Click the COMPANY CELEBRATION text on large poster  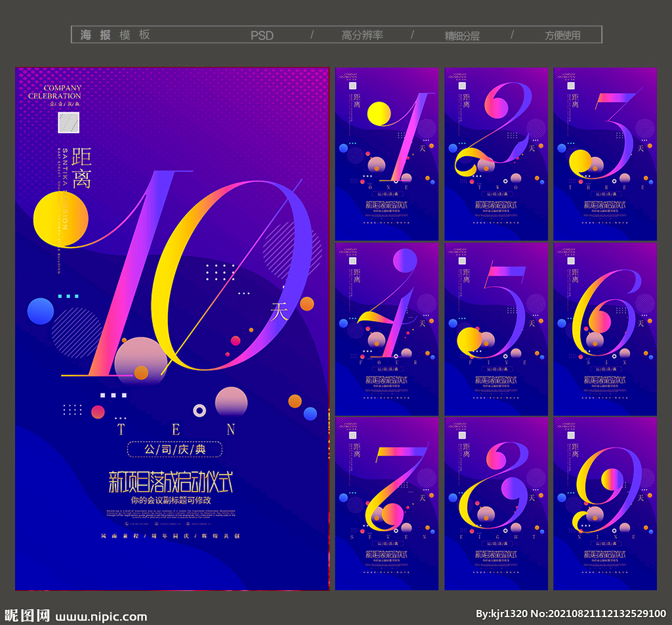point(55,92)
